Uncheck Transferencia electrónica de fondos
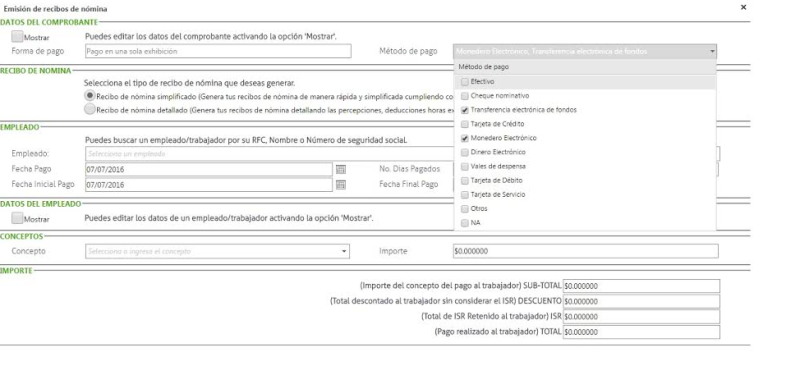 point(464,110)
